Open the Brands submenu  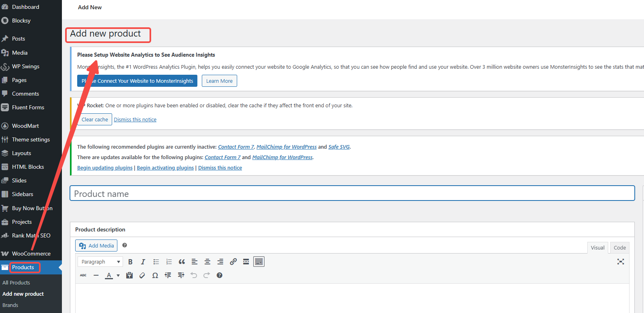pyautogui.click(x=10, y=305)
